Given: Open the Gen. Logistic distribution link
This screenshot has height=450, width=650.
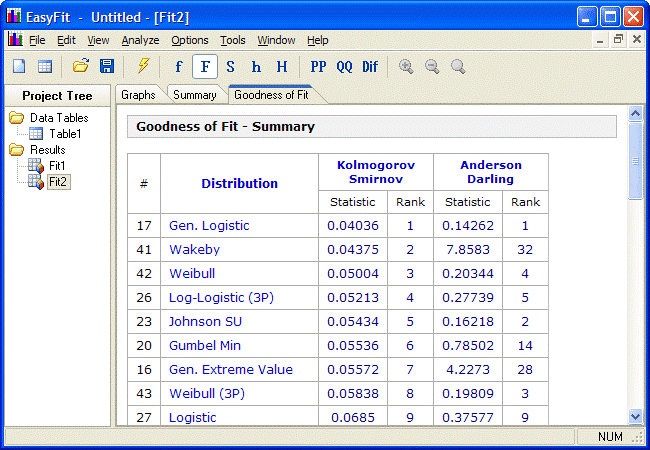Looking at the screenshot, I should pyautogui.click(x=209, y=226).
